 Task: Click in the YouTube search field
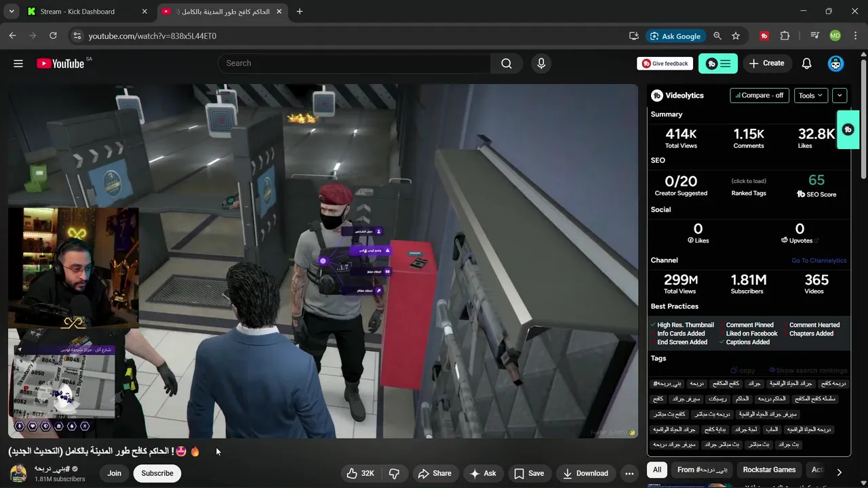355,63
